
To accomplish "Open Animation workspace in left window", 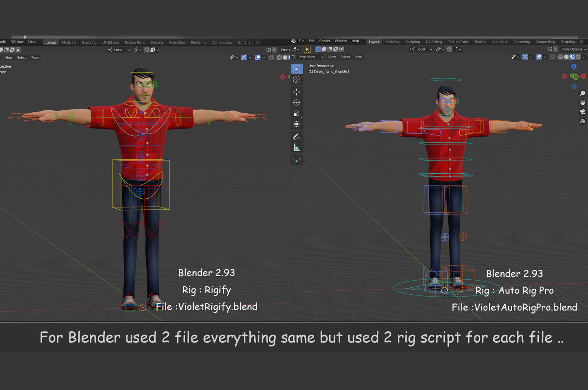I will pyautogui.click(x=177, y=43).
